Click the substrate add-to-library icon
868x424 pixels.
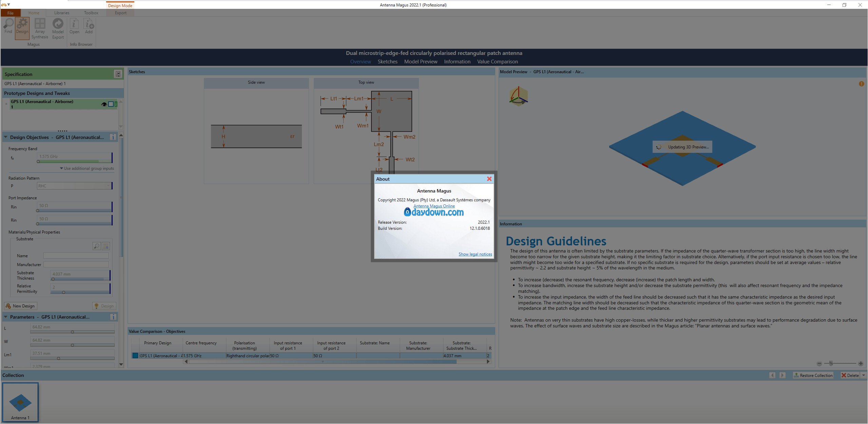pos(106,246)
